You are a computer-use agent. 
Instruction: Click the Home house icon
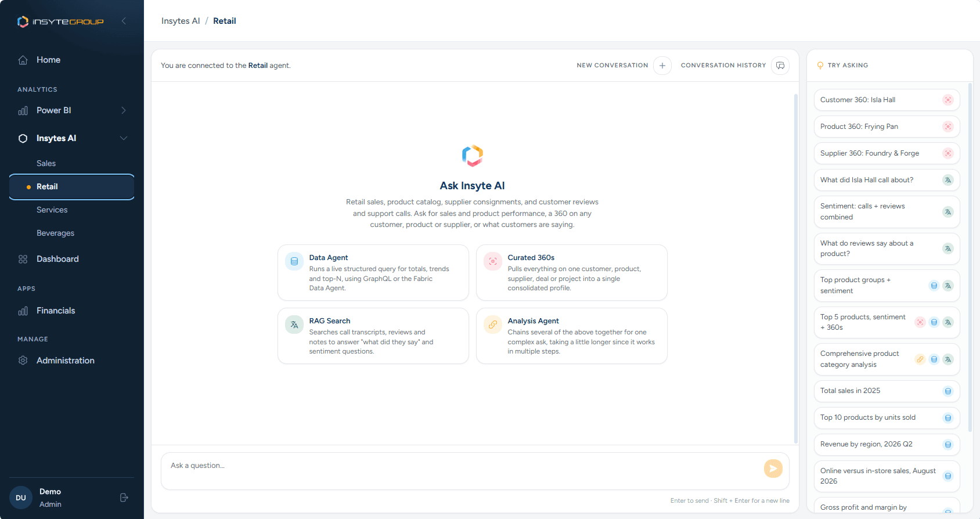pyautogui.click(x=23, y=60)
